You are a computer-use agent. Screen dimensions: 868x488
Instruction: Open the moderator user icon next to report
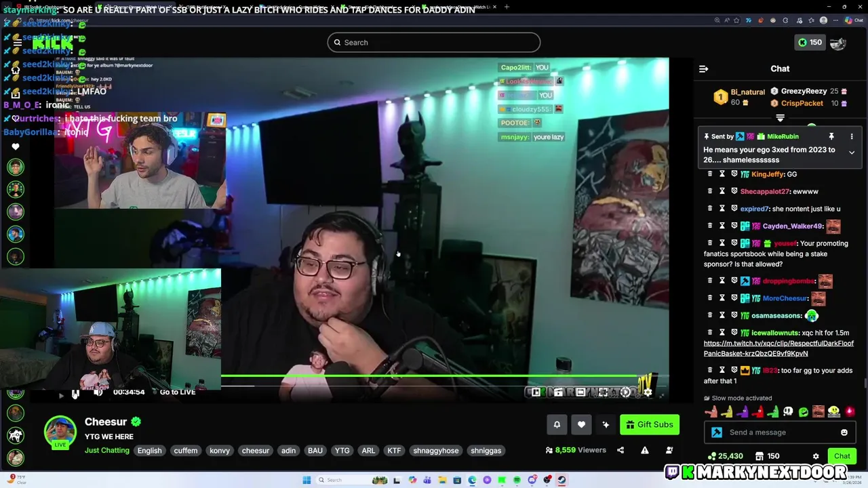669,450
